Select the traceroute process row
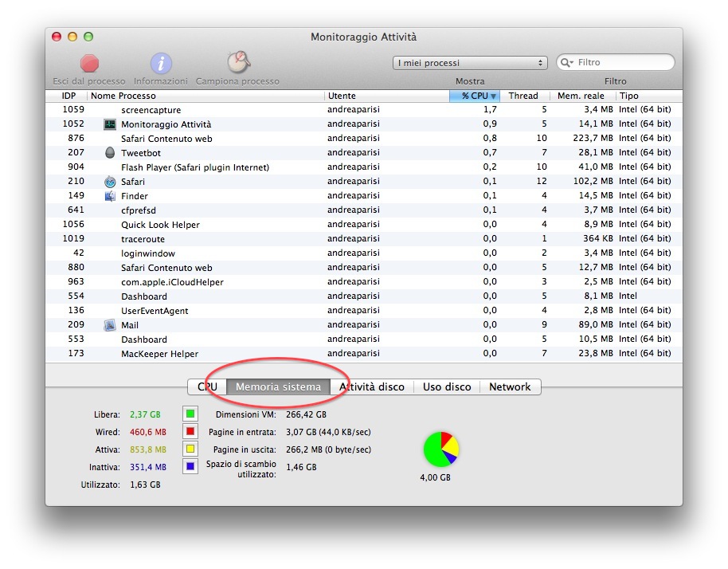Screen dimensions: 728x569 (x=364, y=239)
